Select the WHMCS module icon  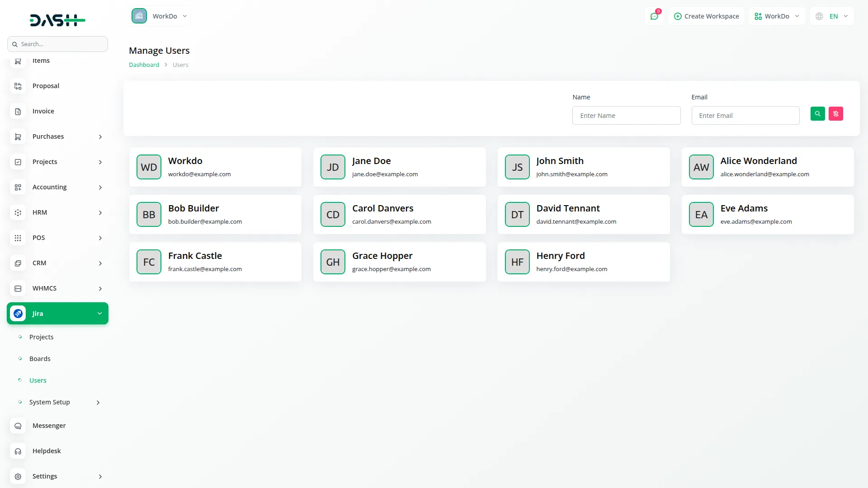pyautogui.click(x=18, y=288)
